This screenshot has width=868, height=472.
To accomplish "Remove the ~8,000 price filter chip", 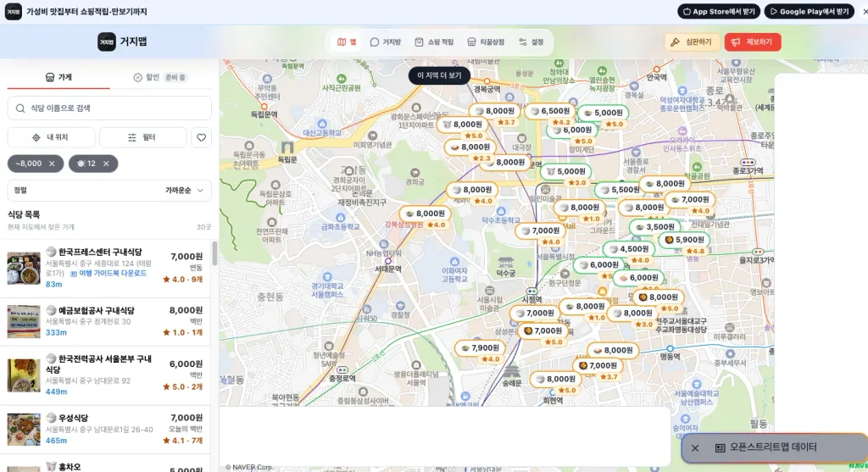I will pyautogui.click(x=52, y=164).
